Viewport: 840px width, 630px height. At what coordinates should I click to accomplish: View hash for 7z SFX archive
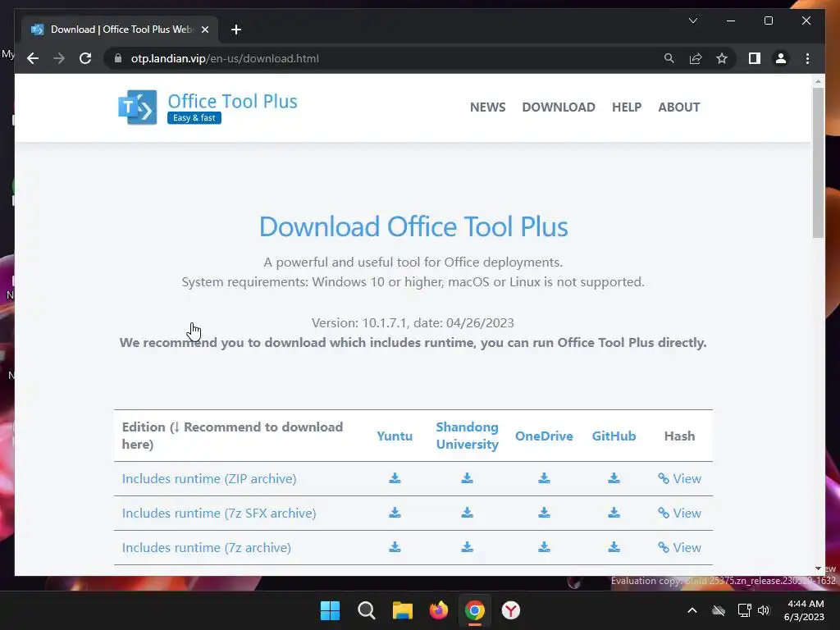(x=679, y=513)
